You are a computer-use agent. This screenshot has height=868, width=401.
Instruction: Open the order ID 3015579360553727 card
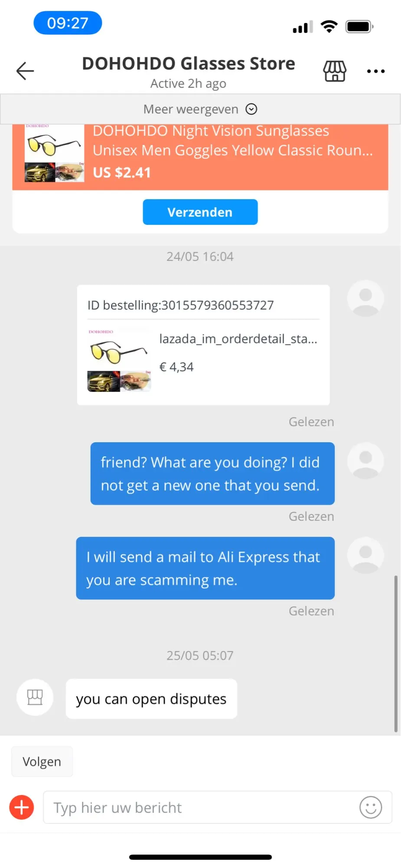click(203, 345)
